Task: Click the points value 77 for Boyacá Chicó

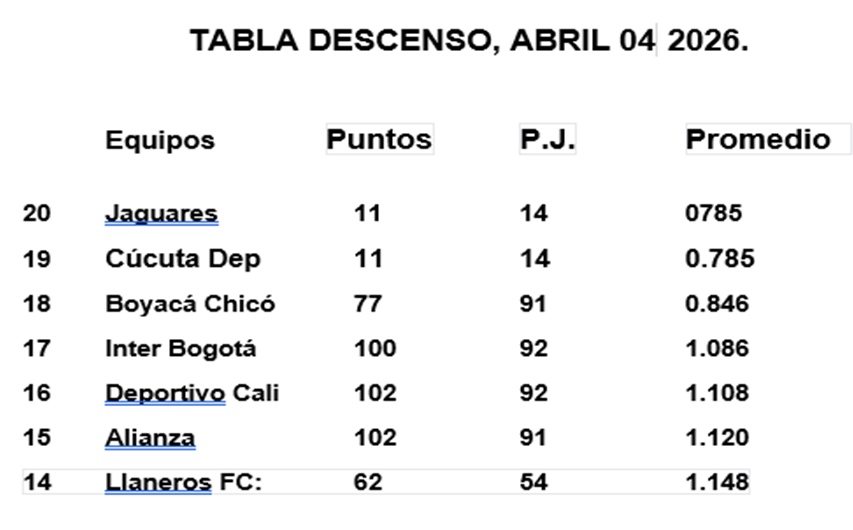Action: [x=368, y=304]
